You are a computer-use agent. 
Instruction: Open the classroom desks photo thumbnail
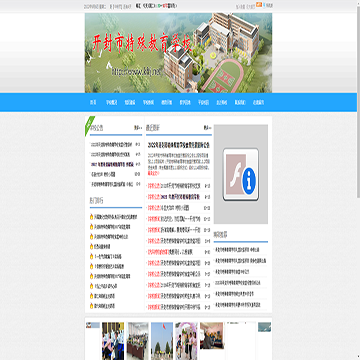pos(137,341)
